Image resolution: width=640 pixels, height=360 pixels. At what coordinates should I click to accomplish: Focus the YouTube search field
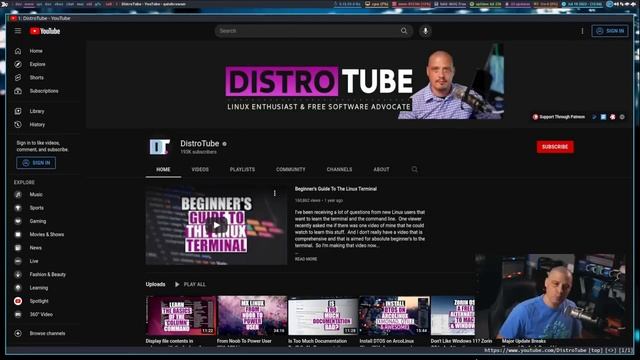(308, 31)
